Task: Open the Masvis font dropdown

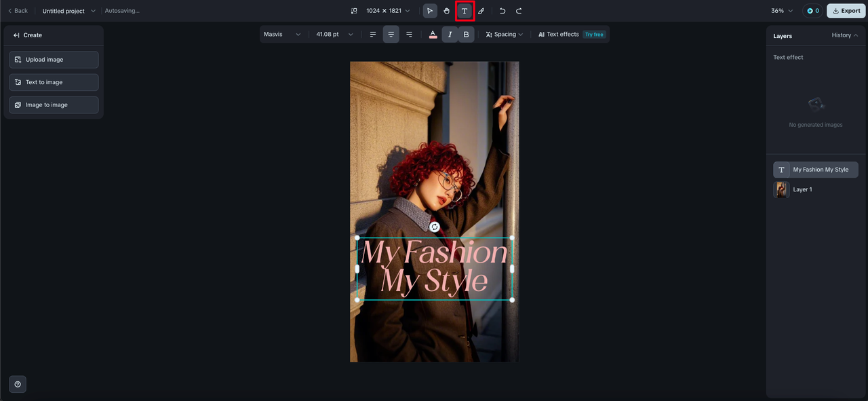Action: pyautogui.click(x=282, y=35)
